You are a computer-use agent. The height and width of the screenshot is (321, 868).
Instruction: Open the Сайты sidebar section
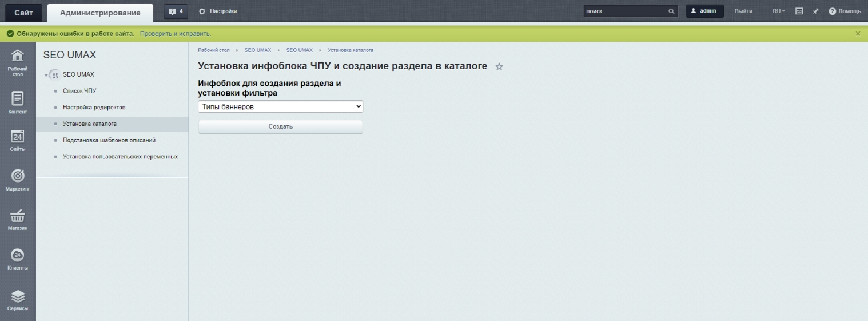18,141
